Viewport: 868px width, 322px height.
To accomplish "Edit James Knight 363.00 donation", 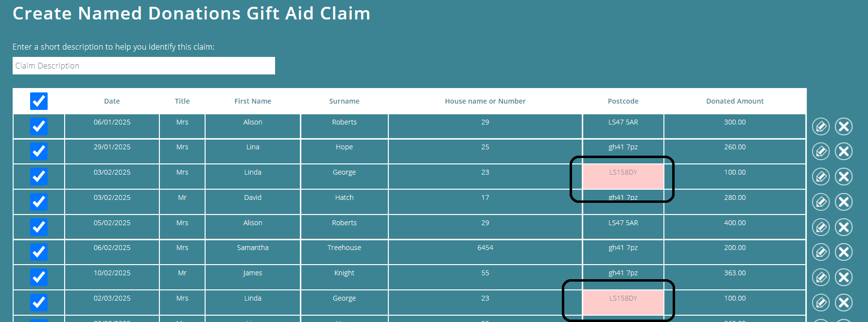I will (821, 277).
